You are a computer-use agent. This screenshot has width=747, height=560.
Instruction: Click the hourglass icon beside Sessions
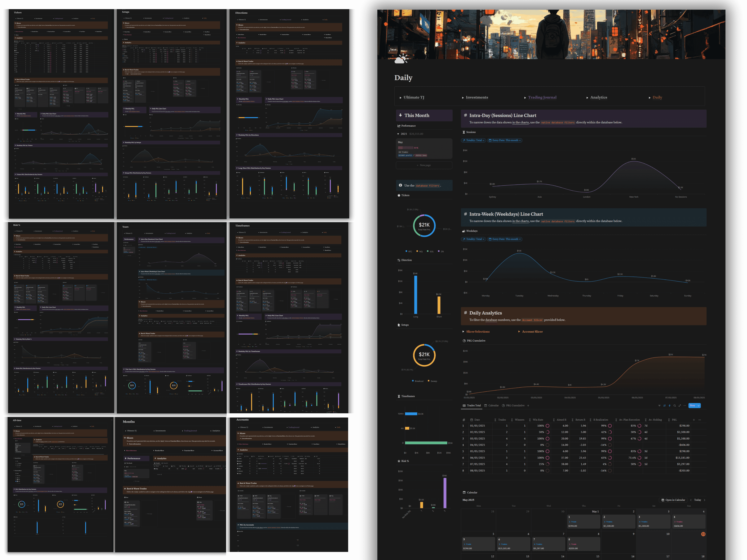(464, 132)
